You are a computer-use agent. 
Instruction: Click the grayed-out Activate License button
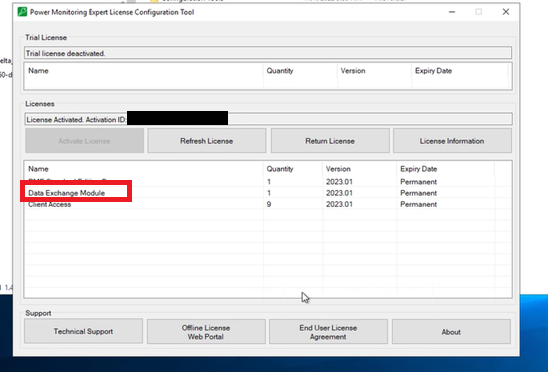pos(84,141)
